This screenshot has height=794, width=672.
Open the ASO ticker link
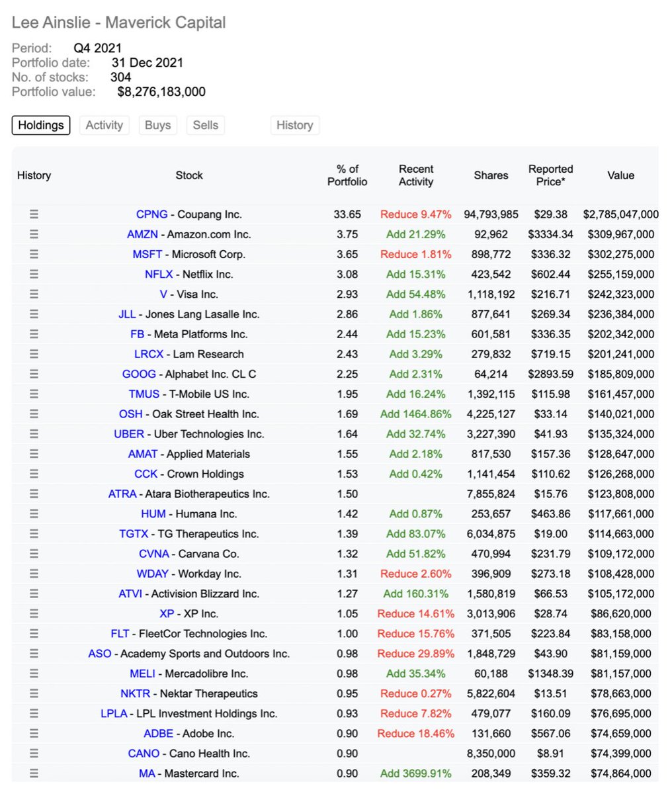100,654
